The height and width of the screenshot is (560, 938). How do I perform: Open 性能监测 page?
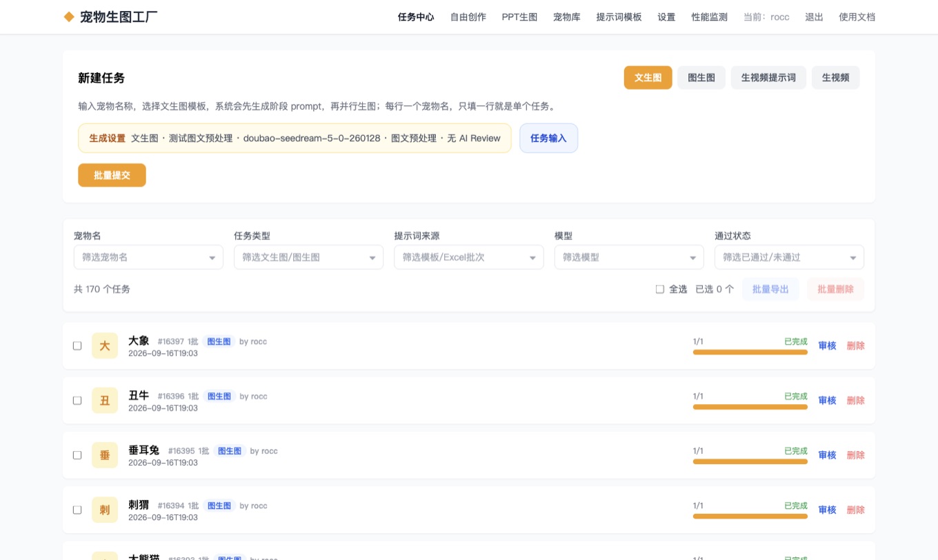point(710,17)
